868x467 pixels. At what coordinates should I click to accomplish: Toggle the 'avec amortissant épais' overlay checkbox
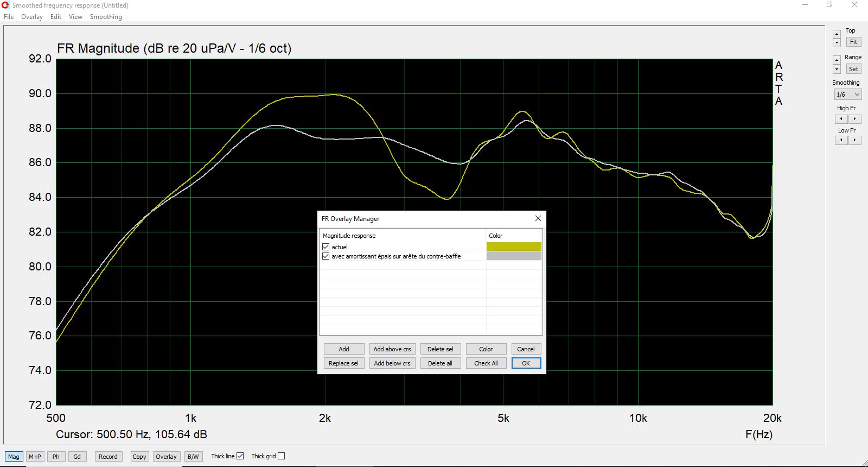(326, 256)
